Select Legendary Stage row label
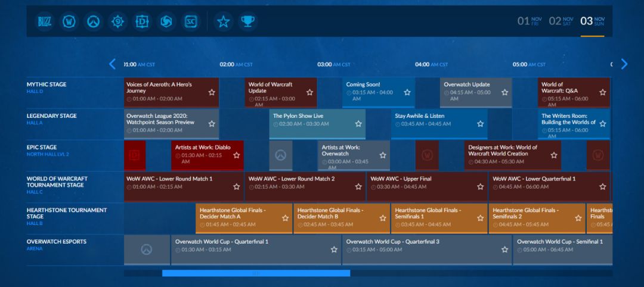The height and width of the screenshot is (287, 644). point(51,116)
